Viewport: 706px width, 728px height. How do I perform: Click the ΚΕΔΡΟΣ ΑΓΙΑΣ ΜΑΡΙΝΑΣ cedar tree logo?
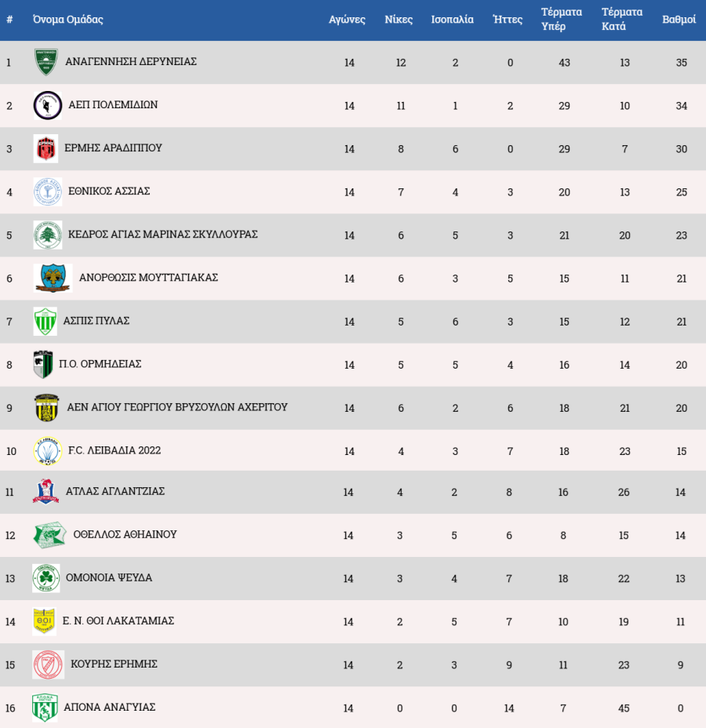point(47,235)
